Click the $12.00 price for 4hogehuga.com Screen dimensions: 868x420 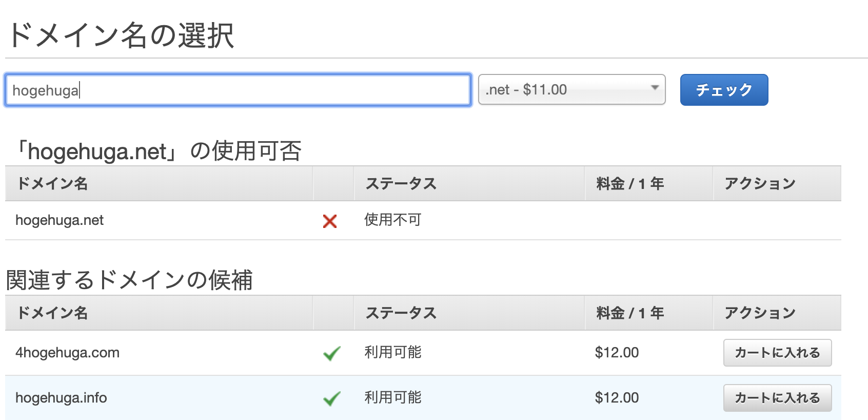click(x=617, y=353)
